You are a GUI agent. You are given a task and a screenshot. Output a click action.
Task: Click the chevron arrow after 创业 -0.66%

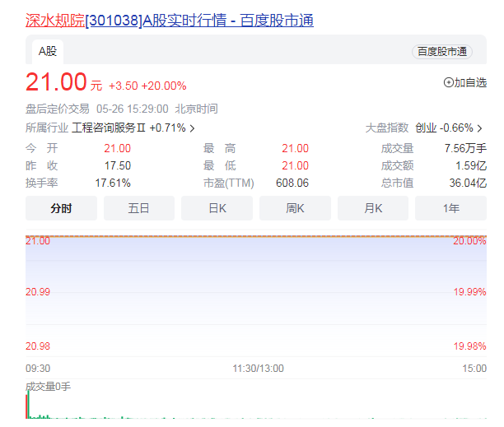(x=479, y=128)
